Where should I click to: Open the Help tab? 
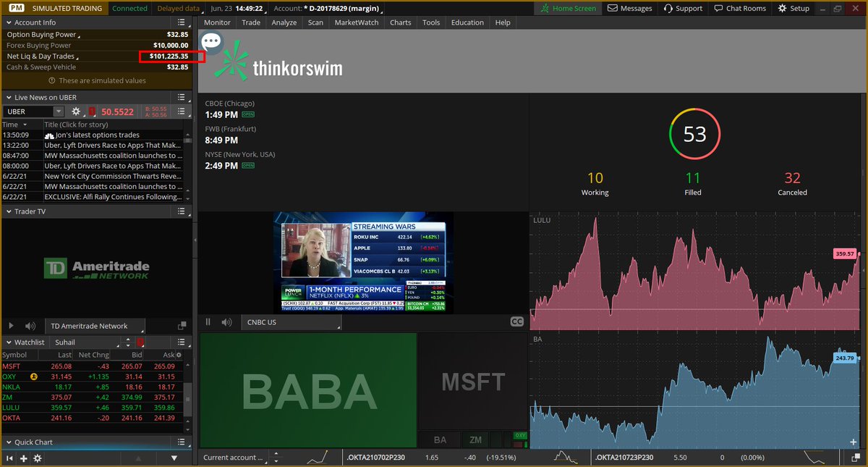pos(503,22)
